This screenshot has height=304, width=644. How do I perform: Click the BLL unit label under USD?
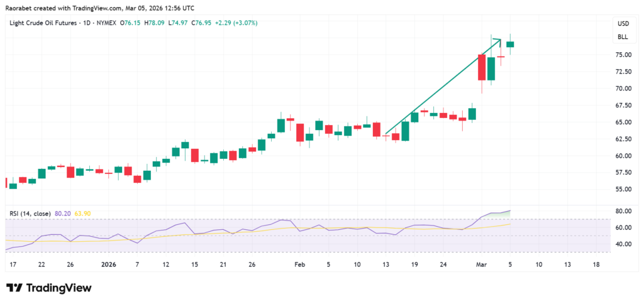coord(623,37)
